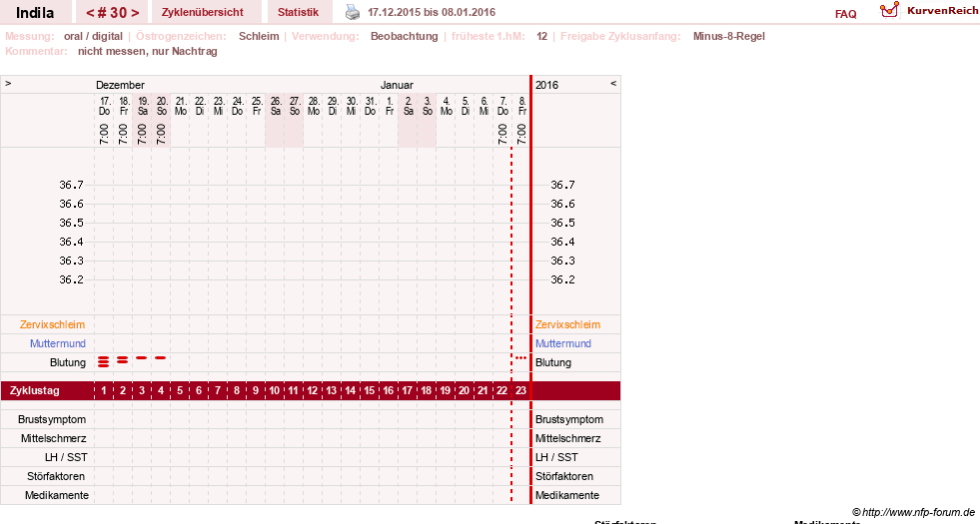980x524 pixels.
Task: Click the '<' expander at chart top right
Action: (x=613, y=83)
